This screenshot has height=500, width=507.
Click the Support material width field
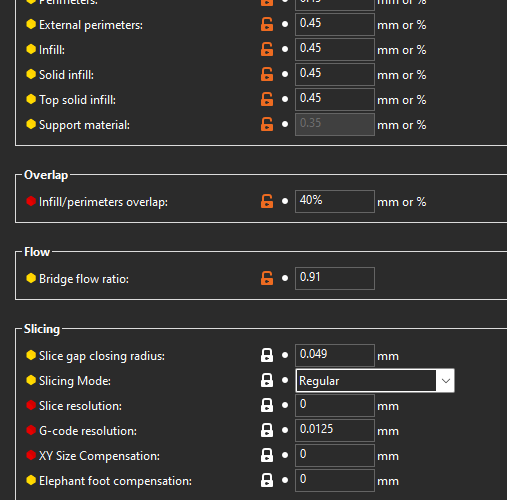(335, 125)
